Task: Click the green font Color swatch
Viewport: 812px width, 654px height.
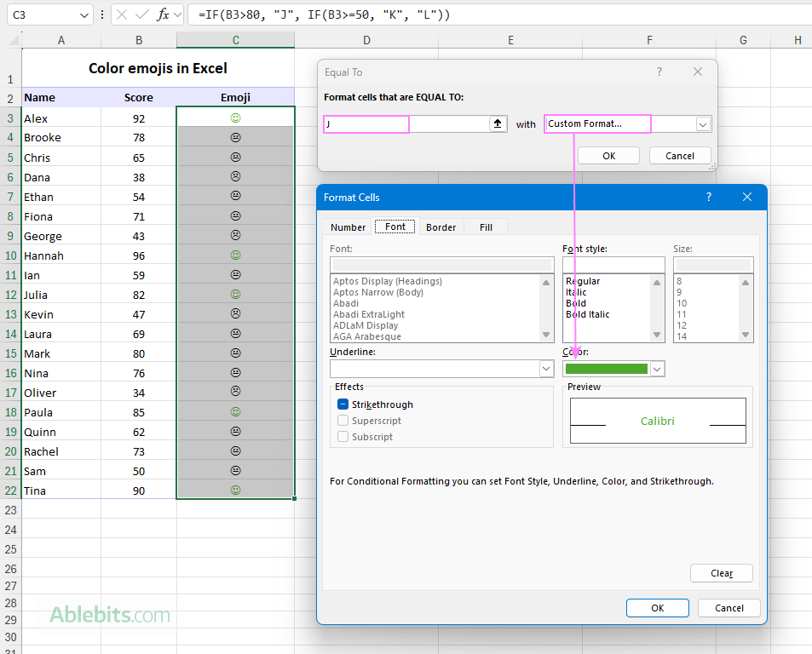Action: tap(606, 369)
